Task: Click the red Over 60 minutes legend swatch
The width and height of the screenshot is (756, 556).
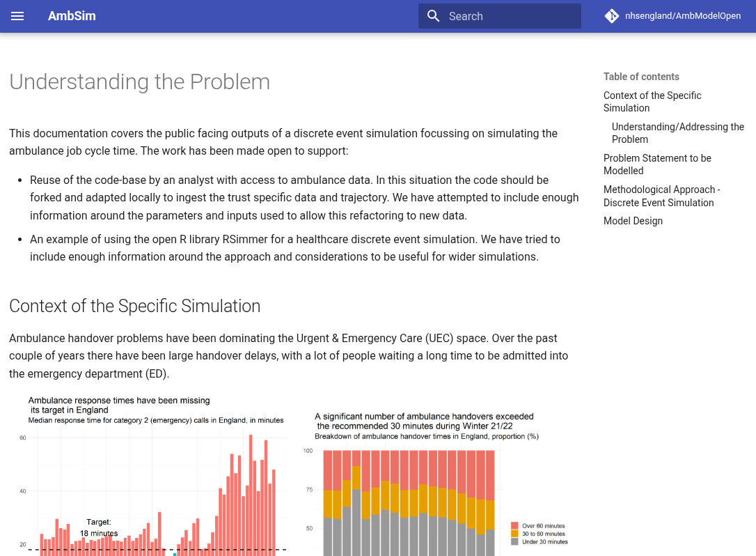Action: 514,526
